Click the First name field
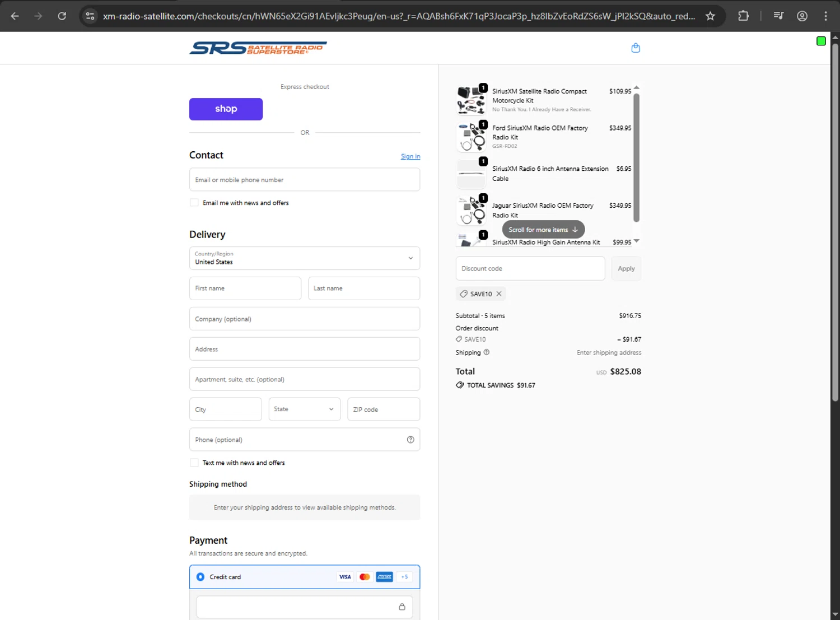Viewport: 840px width, 620px height. [x=245, y=288]
